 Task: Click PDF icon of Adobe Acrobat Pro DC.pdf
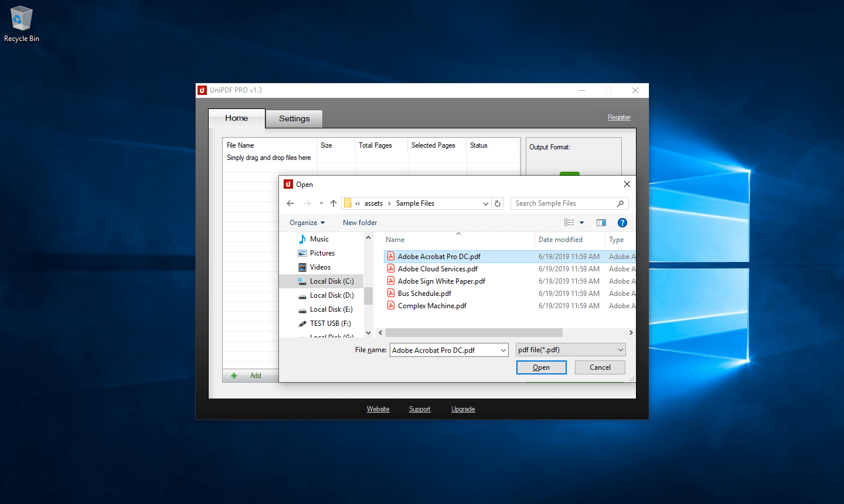[391, 256]
